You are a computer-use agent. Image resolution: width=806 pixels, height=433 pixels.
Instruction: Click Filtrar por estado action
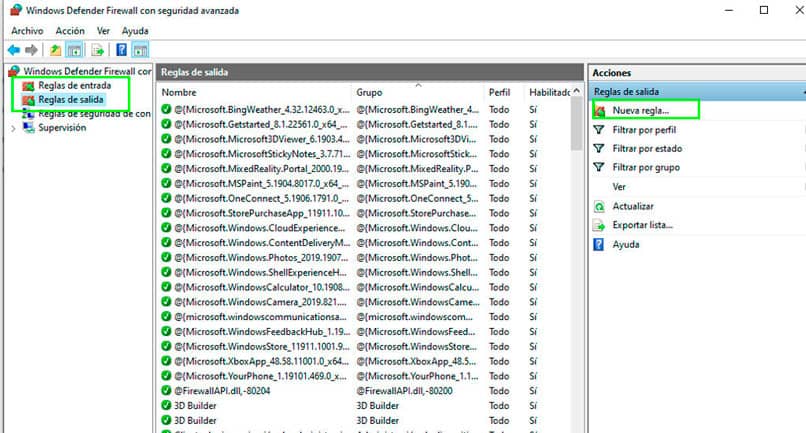647,149
